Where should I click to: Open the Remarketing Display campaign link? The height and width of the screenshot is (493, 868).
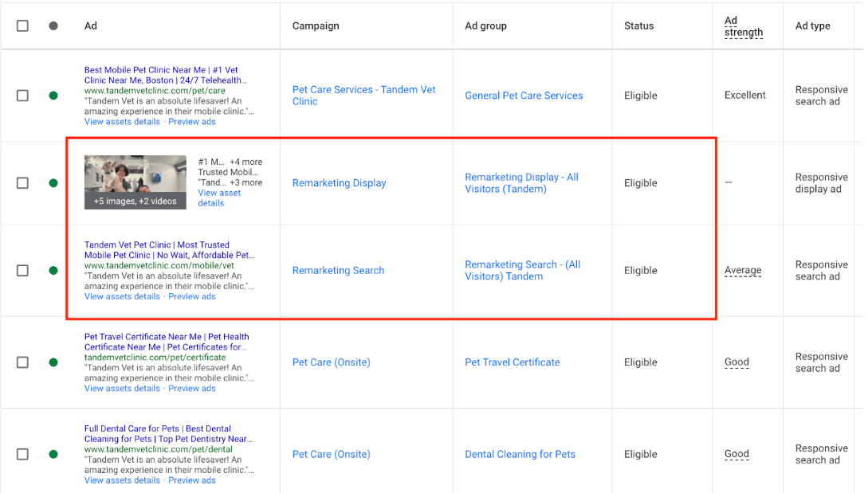pos(339,183)
